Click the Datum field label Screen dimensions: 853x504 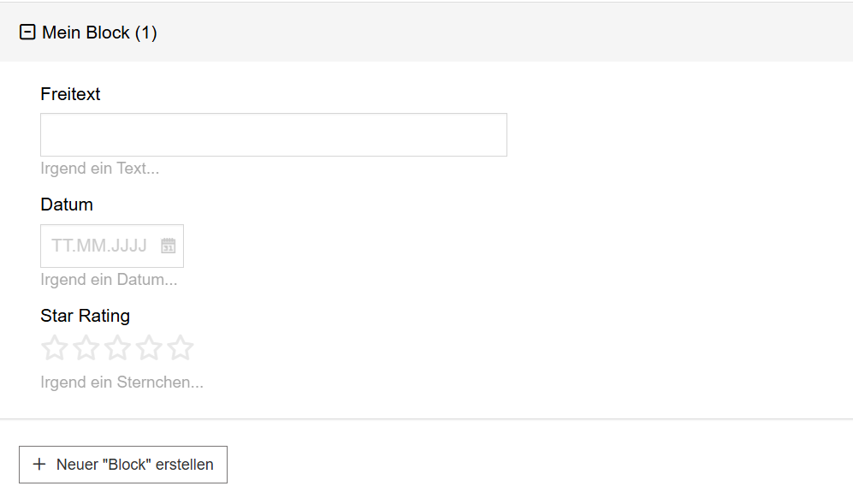click(x=67, y=205)
